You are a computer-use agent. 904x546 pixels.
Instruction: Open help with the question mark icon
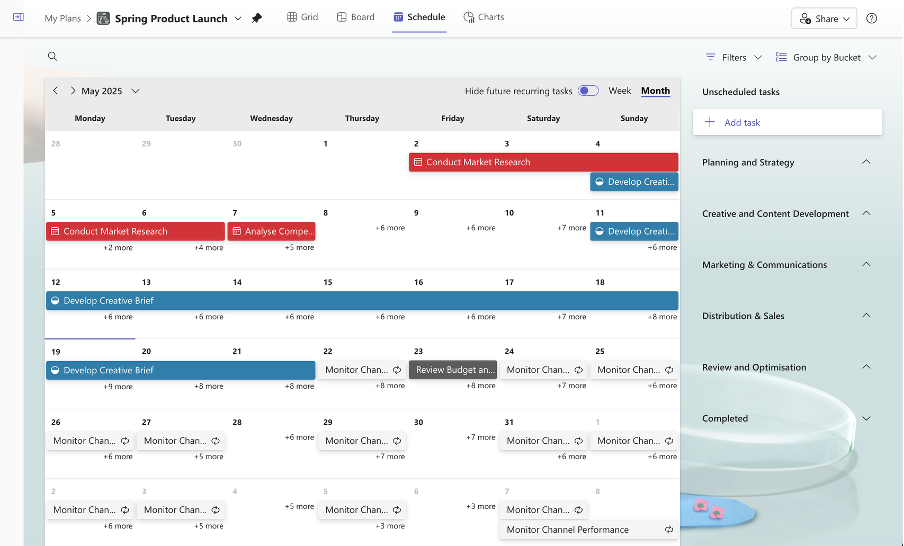click(871, 18)
